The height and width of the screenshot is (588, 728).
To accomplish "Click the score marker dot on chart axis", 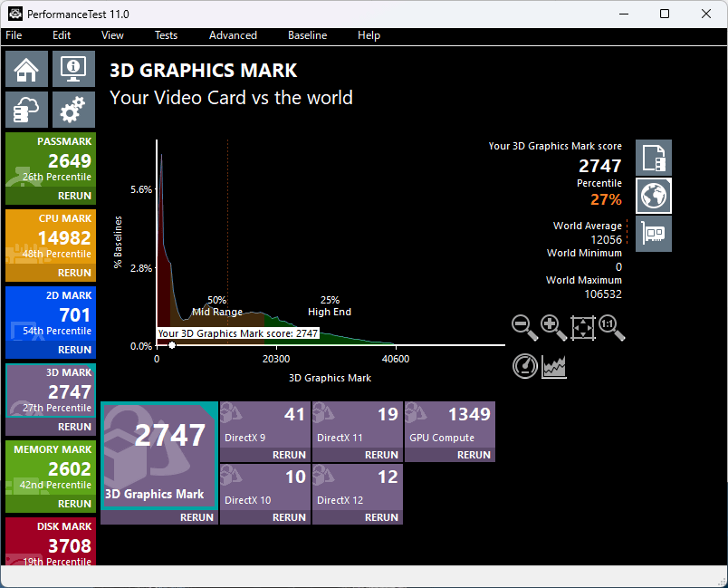I will [x=172, y=345].
